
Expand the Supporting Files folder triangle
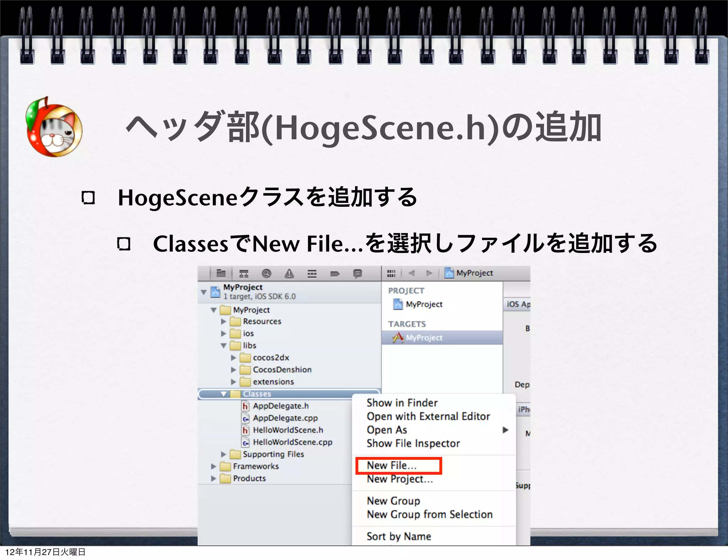[x=223, y=454]
